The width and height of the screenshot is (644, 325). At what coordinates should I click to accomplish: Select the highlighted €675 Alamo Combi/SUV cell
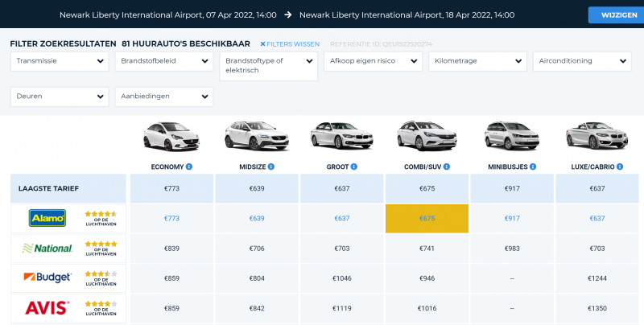(427, 218)
